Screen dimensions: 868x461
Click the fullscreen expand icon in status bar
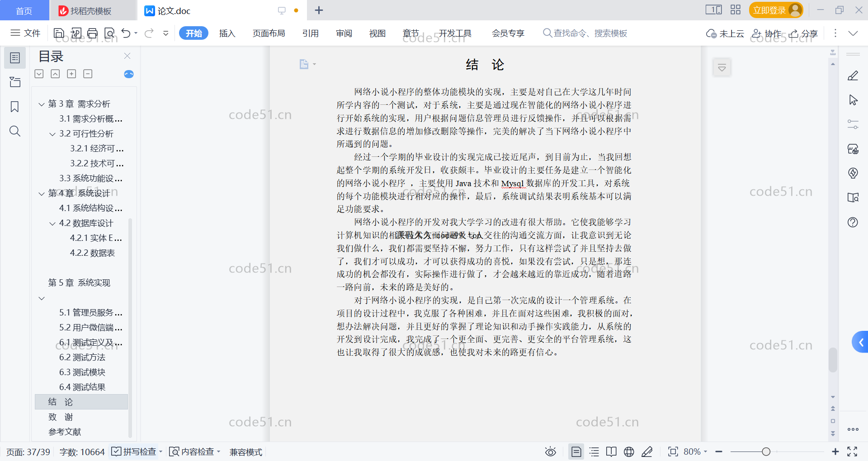(852, 452)
